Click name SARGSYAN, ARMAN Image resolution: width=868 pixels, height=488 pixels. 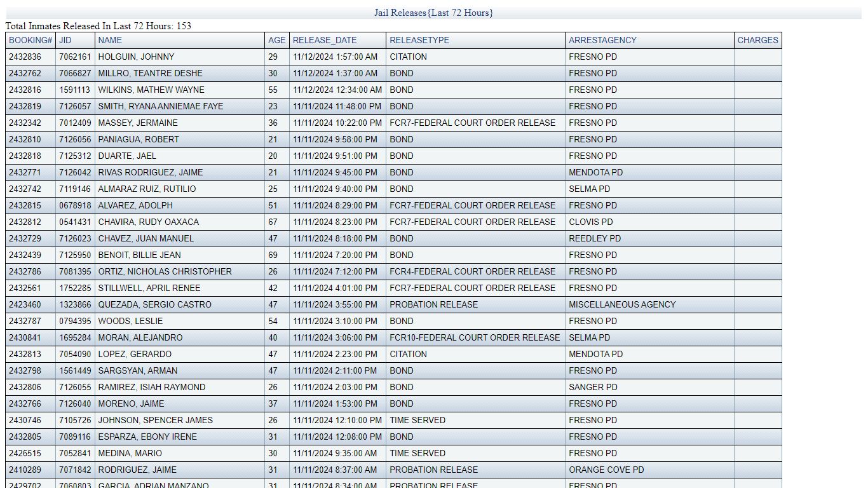(138, 370)
